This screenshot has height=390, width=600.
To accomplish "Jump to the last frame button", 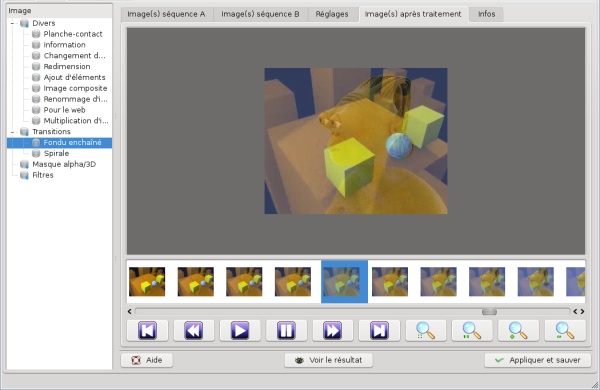I will pos(379,330).
